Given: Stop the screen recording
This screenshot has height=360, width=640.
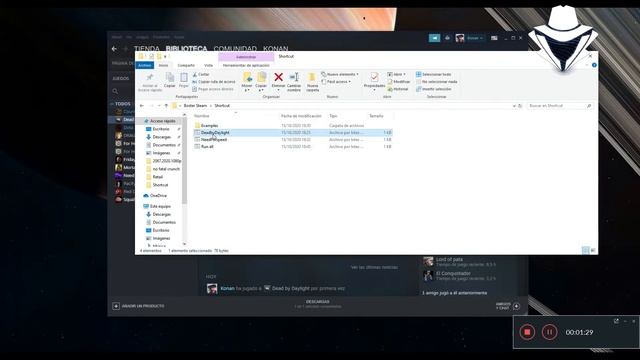Looking at the screenshot, I should [x=527, y=332].
